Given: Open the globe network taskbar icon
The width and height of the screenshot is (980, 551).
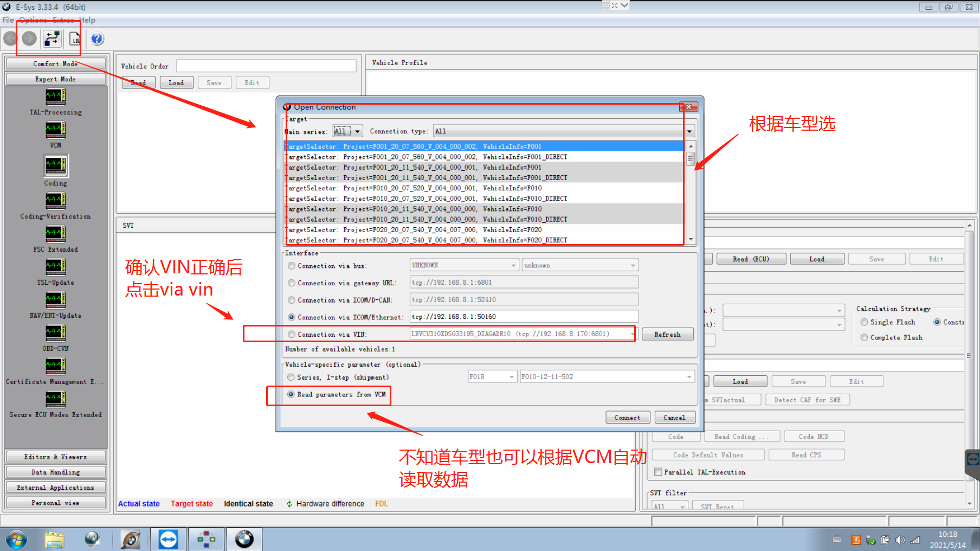Looking at the screenshot, I should click(x=92, y=540).
